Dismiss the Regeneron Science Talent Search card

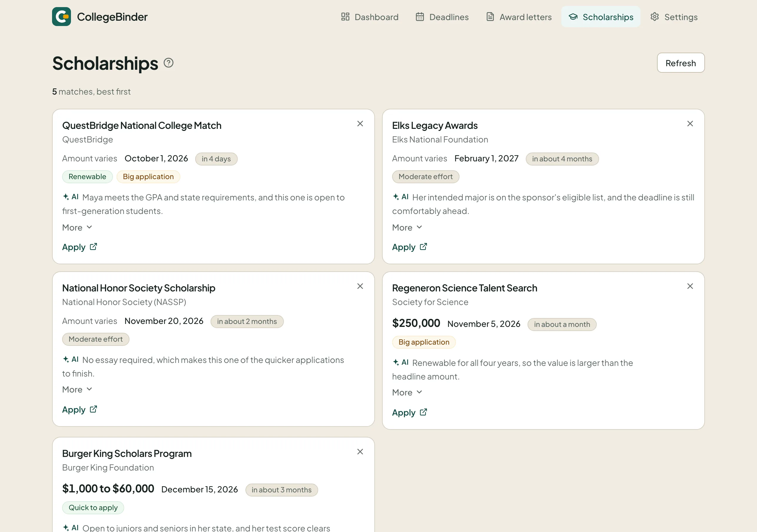[x=690, y=286]
